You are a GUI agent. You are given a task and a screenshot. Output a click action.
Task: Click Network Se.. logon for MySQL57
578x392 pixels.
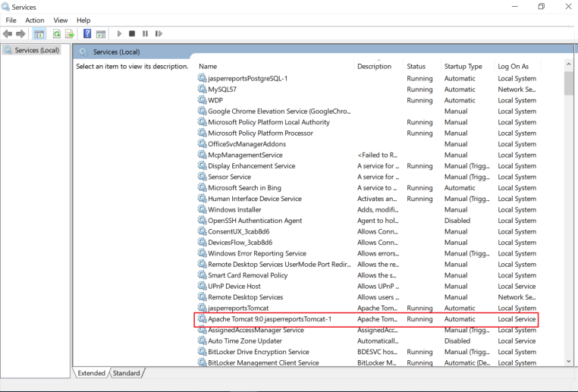[x=517, y=89]
